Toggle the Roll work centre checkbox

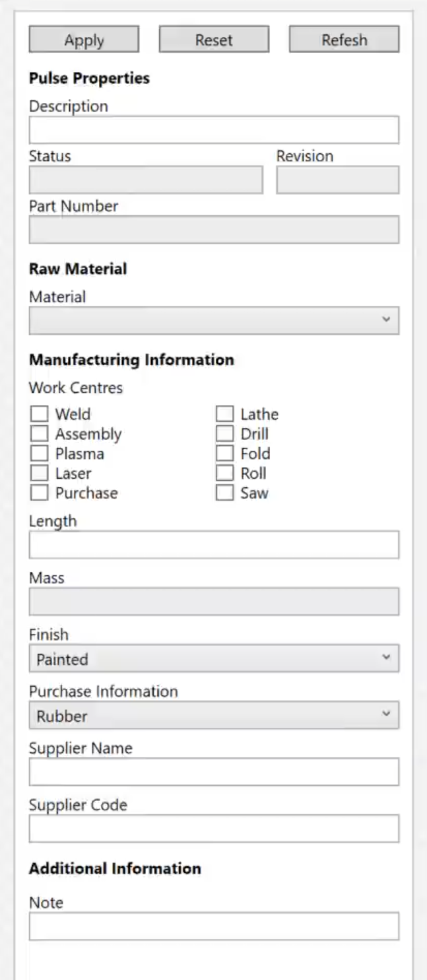click(225, 473)
